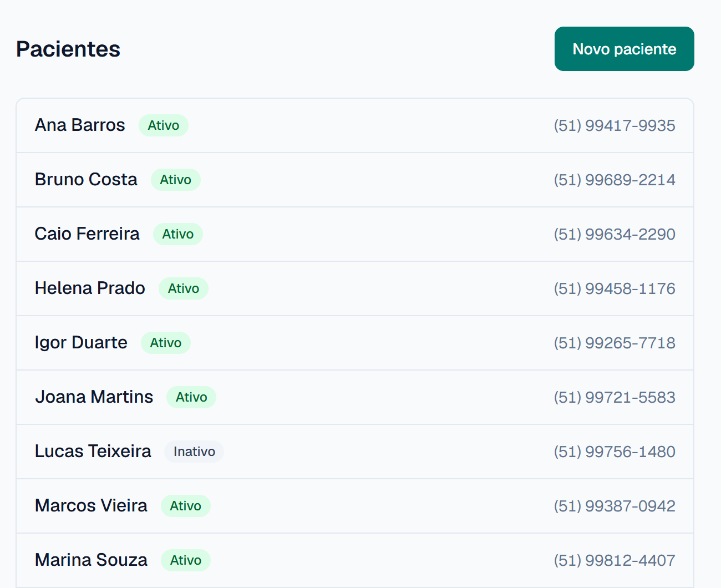Select patient Lucas Teixeira
The height and width of the screenshot is (588, 721).
(x=355, y=452)
